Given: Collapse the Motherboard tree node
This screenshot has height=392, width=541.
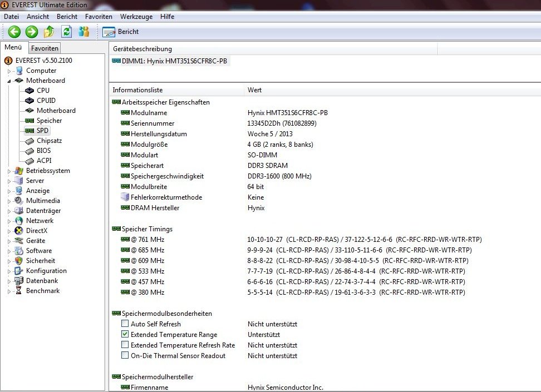Looking at the screenshot, I should (x=9, y=81).
